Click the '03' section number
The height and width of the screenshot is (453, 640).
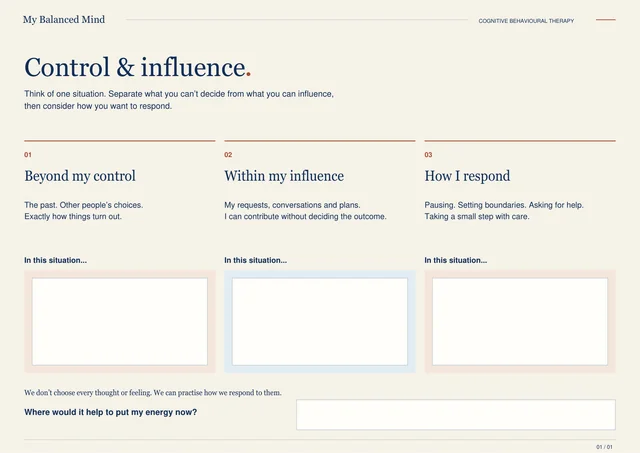[x=428, y=155]
